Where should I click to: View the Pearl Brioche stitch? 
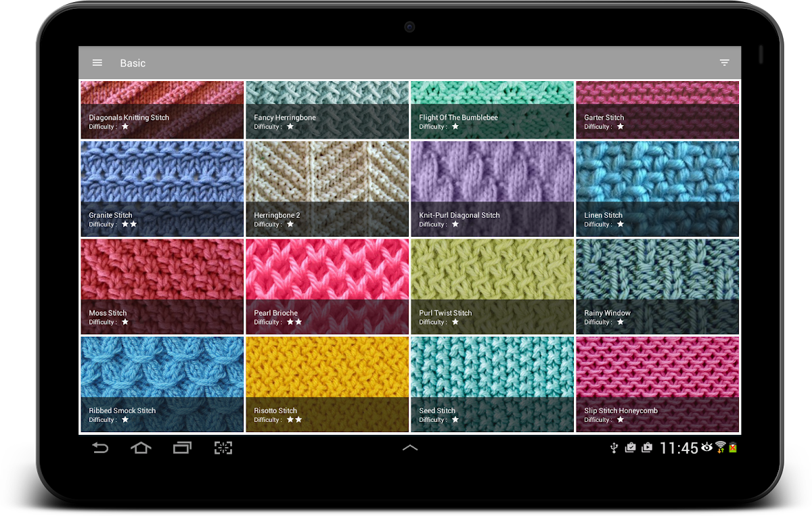point(327,286)
